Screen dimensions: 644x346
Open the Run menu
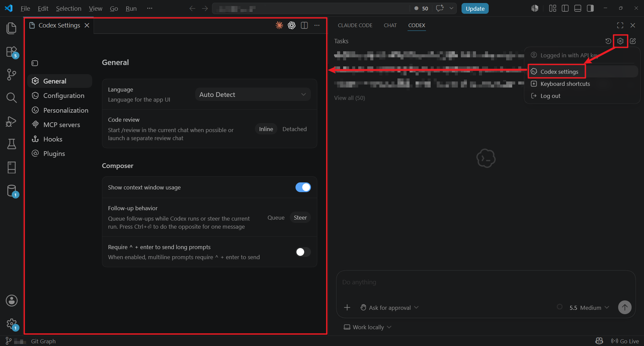(131, 8)
